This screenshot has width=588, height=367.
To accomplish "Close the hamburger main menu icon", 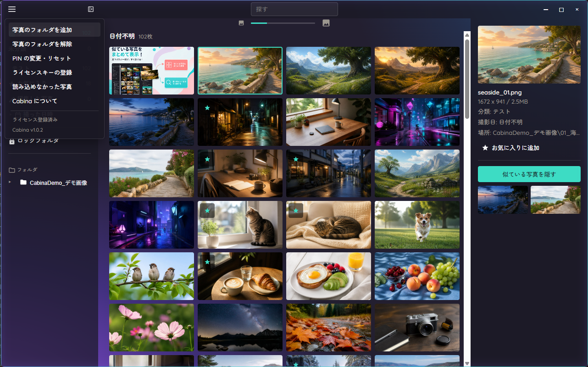I will click(x=12, y=9).
